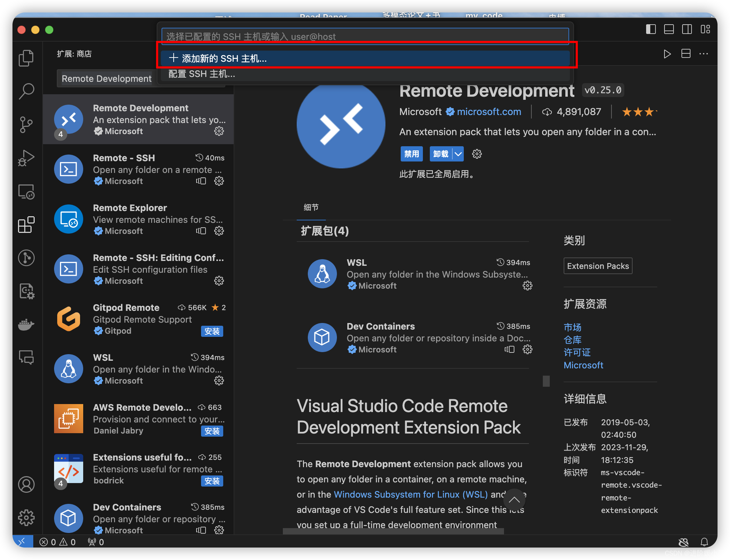
Task: Open the 仓库 repository link
Action: pos(572,340)
